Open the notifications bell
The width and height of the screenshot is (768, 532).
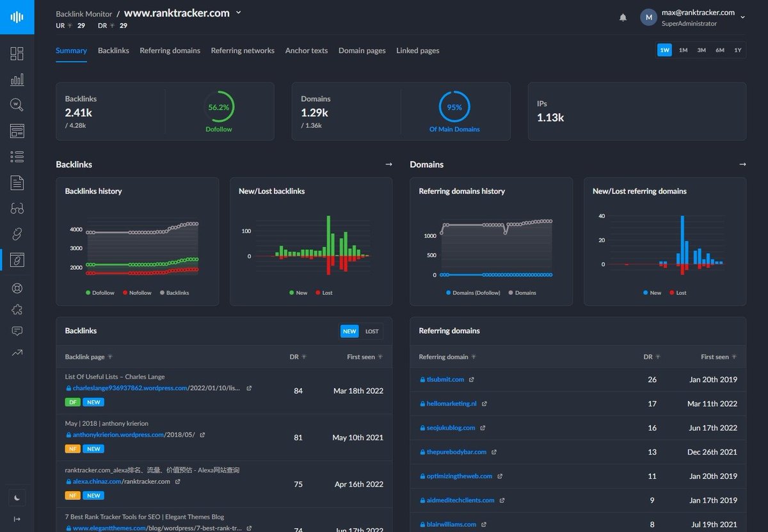point(623,17)
